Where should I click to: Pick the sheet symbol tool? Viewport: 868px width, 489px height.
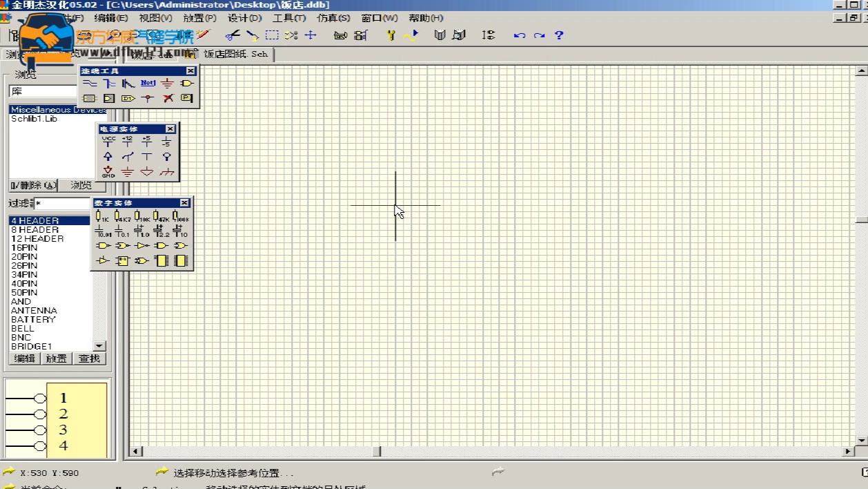click(x=89, y=99)
